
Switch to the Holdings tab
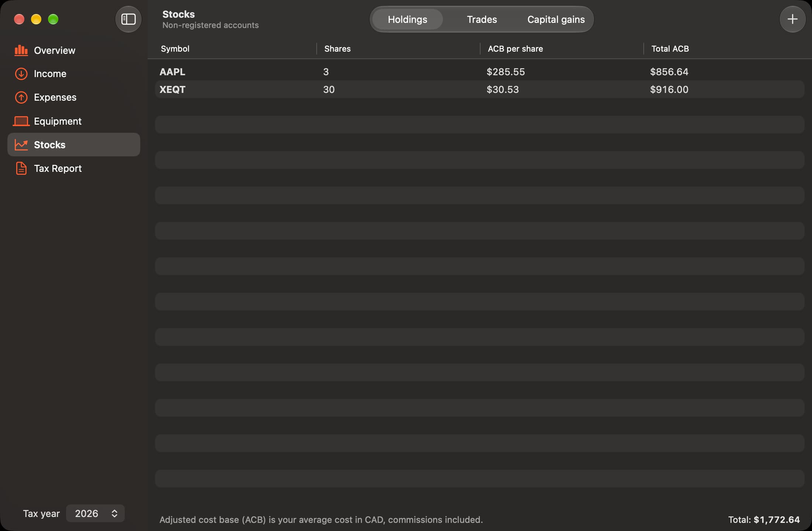[x=407, y=19]
